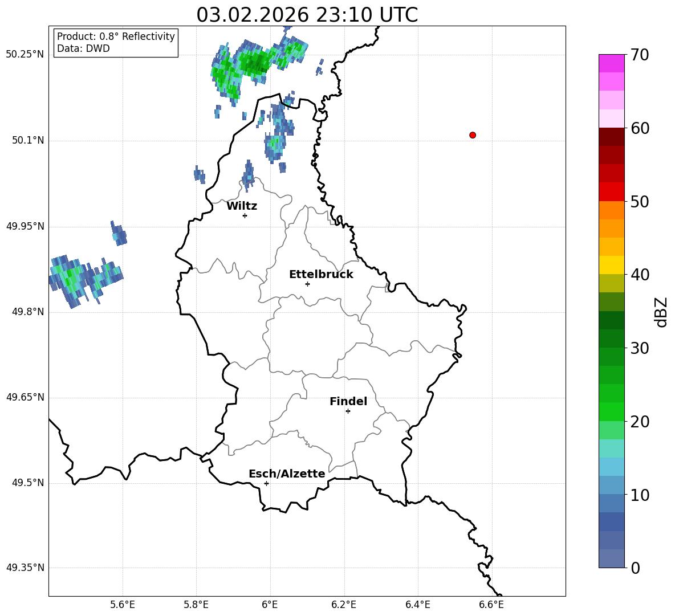This screenshot has height=616, width=675.
Task: Click the dark red swatch just below 60 dBZ
Action: point(611,137)
